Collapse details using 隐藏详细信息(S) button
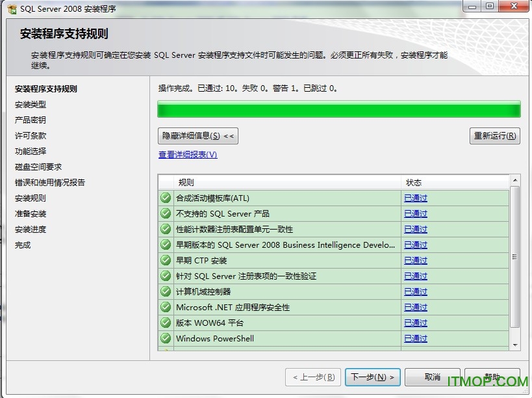Image resolution: width=532 pixels, height=398 pixels. [x=197, y=136]
